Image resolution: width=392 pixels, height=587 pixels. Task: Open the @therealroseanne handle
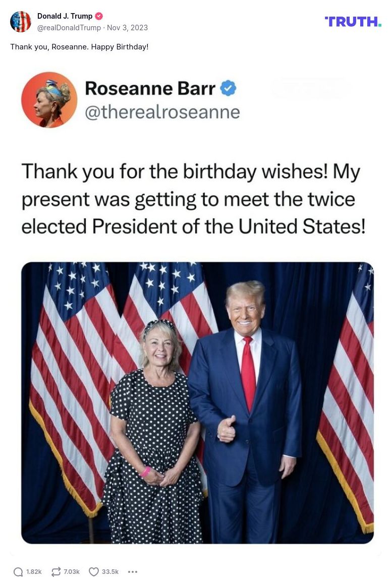163,112
